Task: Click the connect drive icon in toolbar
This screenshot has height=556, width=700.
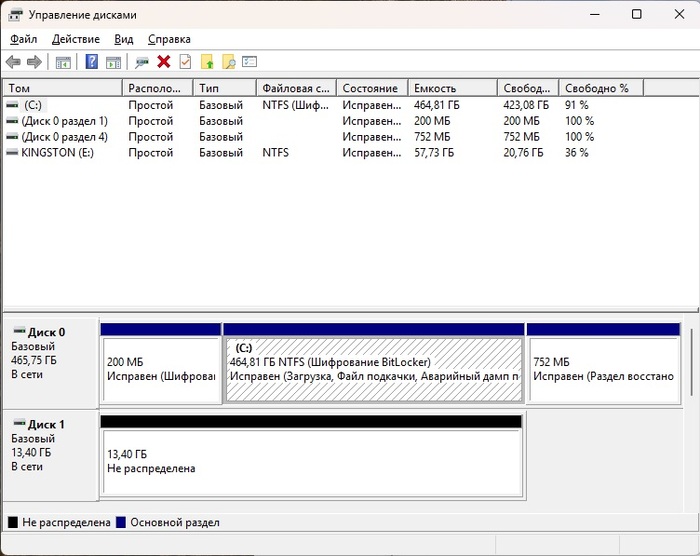Action: pyautogui.click(x=142, y=62)
